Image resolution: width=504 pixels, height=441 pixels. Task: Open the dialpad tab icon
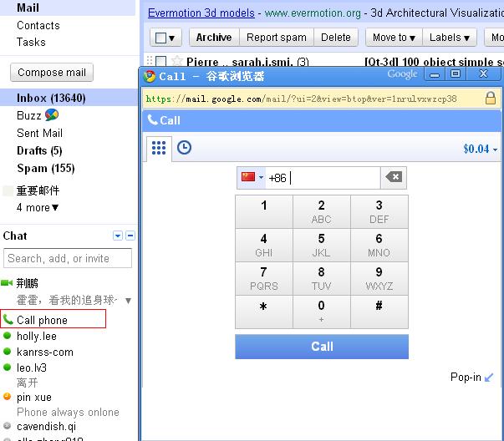[159, 148]
